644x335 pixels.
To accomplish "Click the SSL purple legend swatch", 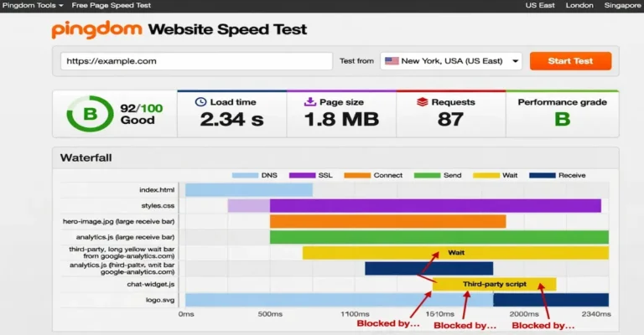I will pyautogui.click(x=302, y=176).
